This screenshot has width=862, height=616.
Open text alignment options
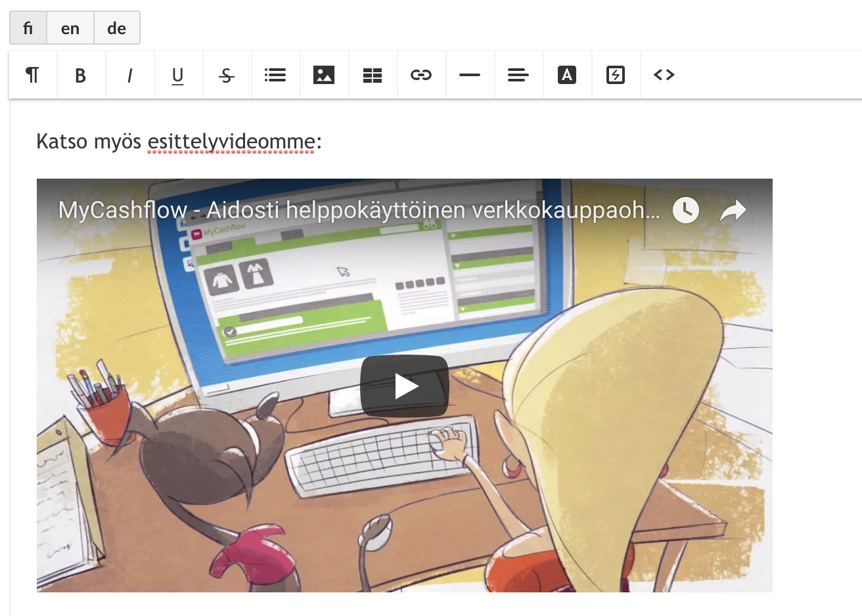[x=518, y=75]
